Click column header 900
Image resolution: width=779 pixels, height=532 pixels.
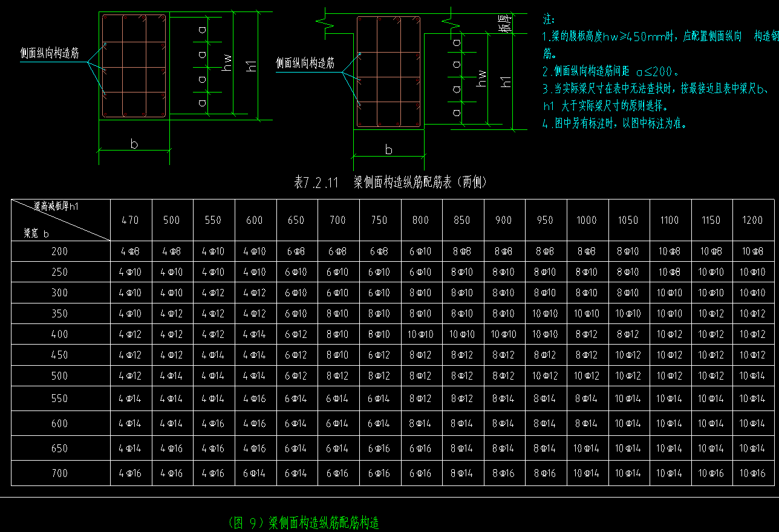[x=503, y=220]
